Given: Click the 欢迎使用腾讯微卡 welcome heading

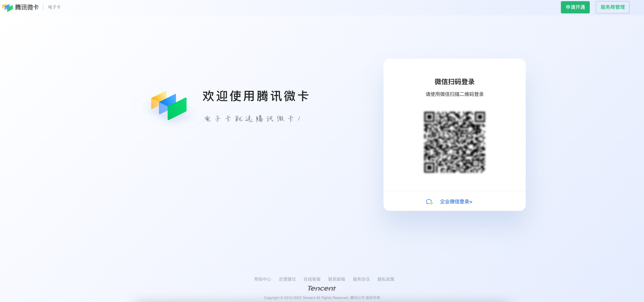Looking at the screenshot, I should coord(256,96).
